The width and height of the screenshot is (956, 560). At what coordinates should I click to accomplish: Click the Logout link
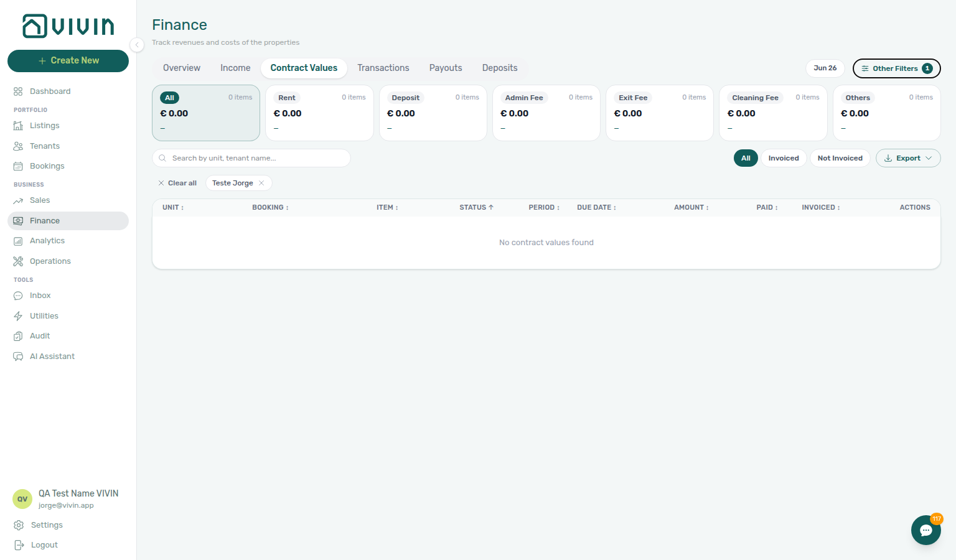coord(44,545)
